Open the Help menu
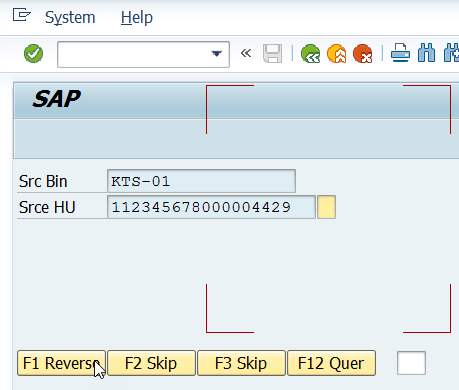The image size is (459, 390). coord(137,17)
